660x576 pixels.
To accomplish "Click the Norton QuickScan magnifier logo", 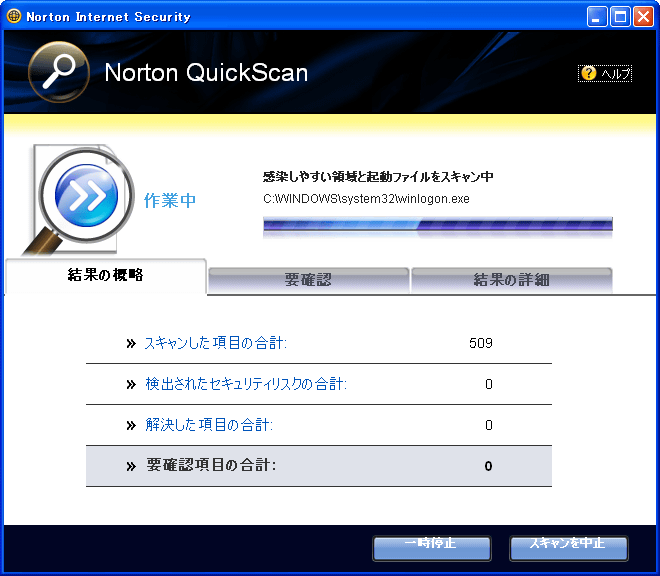I will [59, 72].
